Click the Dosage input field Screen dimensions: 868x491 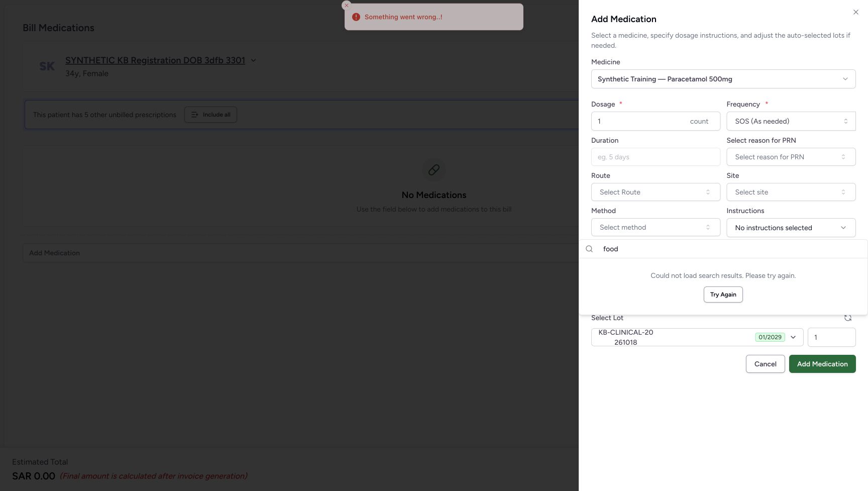tap(656, 121)
